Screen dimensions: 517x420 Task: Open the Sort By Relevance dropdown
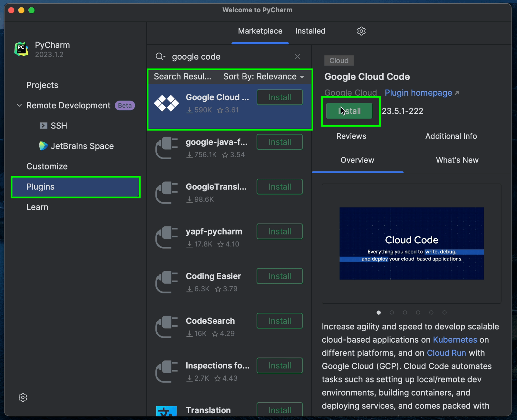(264, 77)
